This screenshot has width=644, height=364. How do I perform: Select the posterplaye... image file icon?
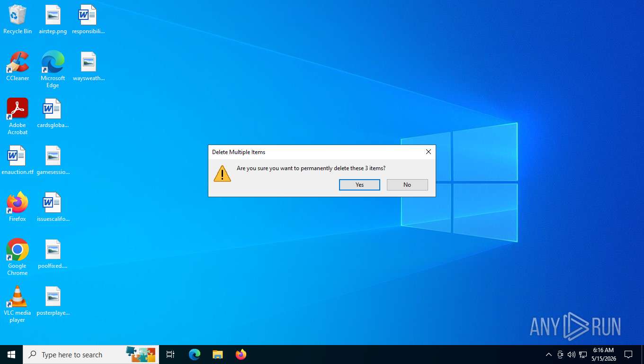[x=53, y=301]
